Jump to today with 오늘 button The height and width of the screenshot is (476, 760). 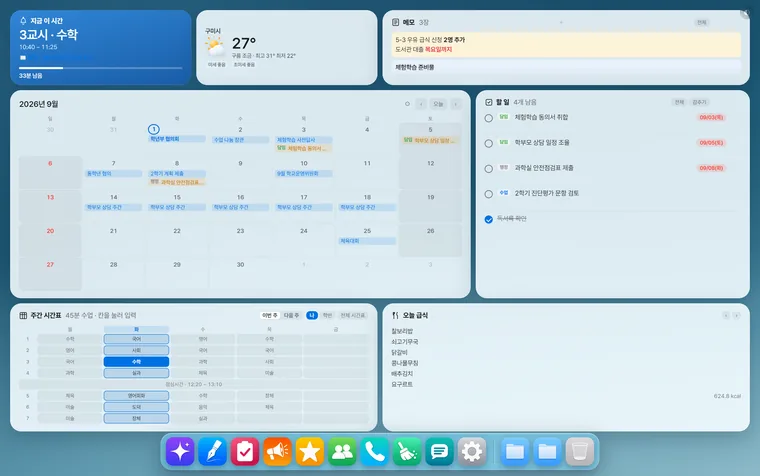click(438, 104)
